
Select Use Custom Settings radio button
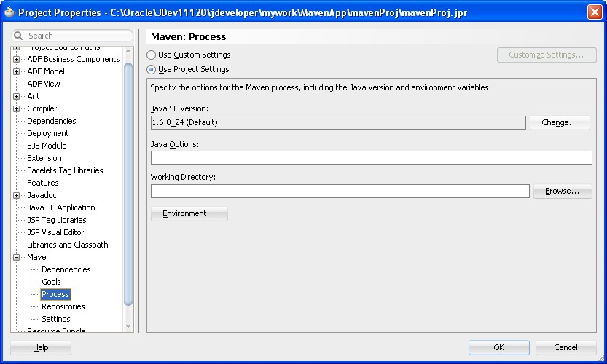151,55
